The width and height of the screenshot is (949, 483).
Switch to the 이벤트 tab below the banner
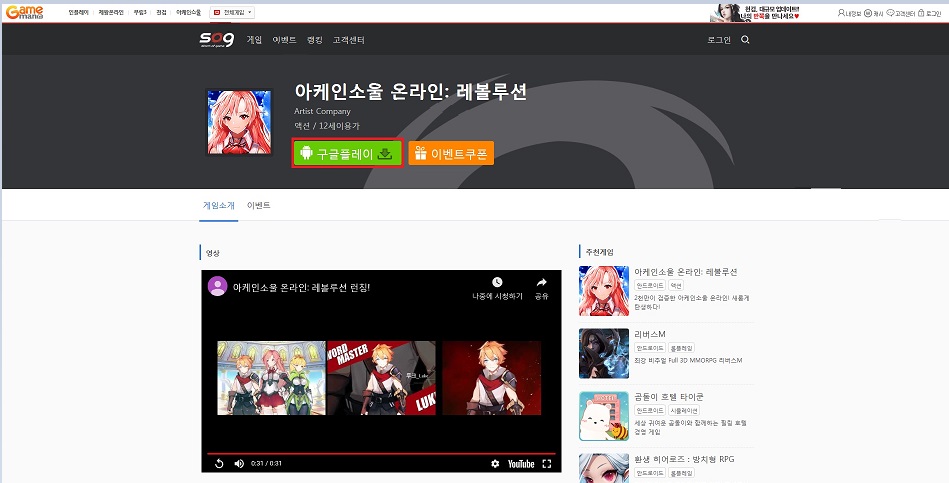pos(258,206)
